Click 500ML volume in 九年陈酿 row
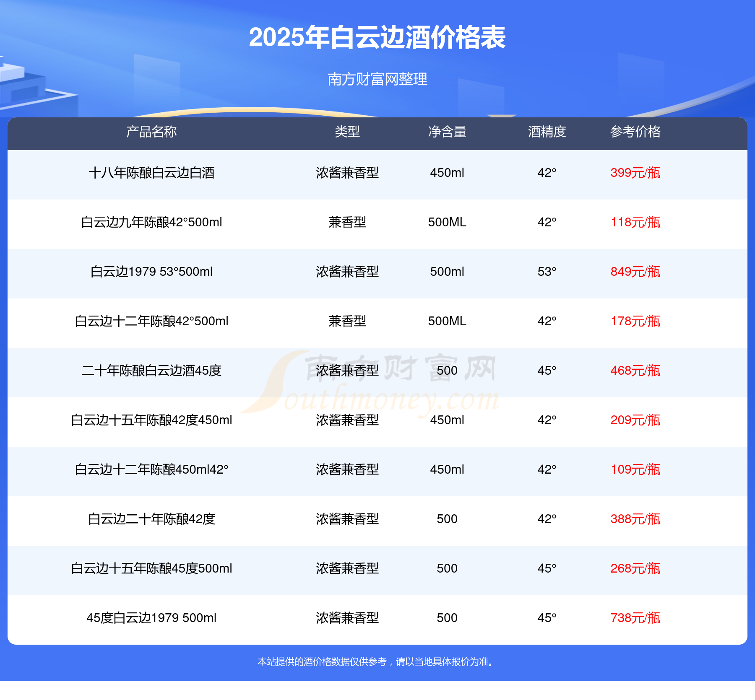The width and height of the screenshot is (755, 700). 447,222
